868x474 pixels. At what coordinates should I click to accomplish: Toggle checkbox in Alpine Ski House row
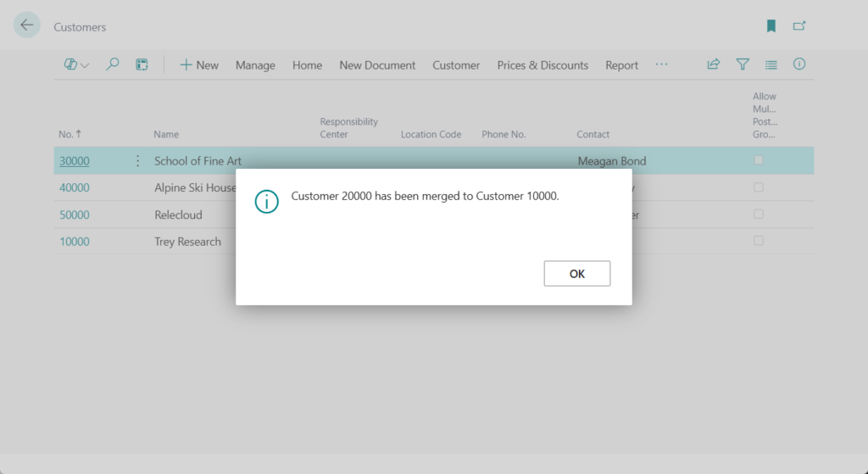pos(759,187)
